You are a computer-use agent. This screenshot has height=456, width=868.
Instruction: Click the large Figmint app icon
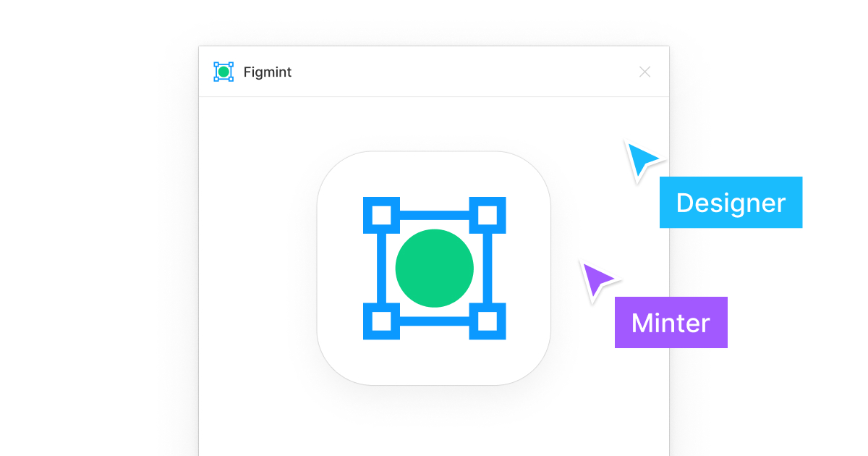pyautogui.click(x=434, y=268)
